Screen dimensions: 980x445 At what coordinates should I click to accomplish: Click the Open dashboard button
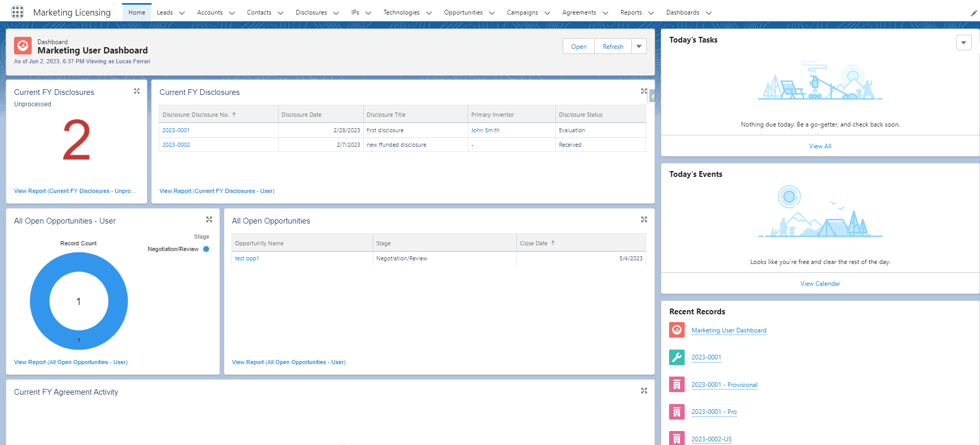click(x=579, y=46)
